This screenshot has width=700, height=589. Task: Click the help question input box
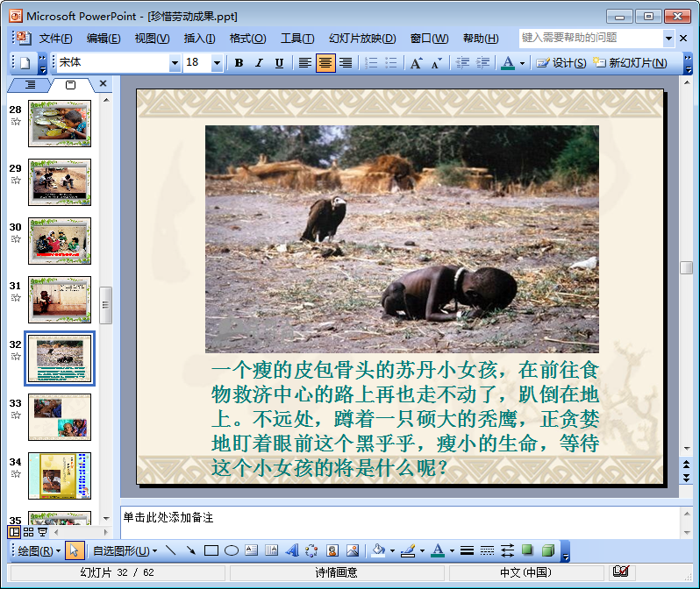(590, 39)
